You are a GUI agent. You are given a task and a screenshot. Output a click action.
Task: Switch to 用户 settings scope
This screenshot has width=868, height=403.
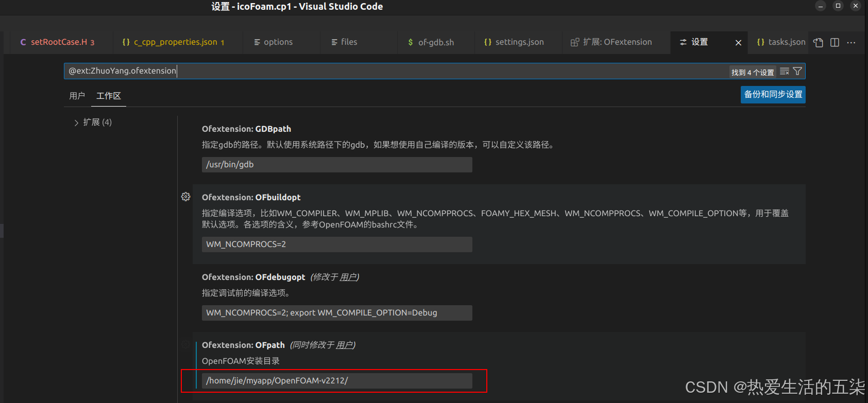click(x=77, y=96)
